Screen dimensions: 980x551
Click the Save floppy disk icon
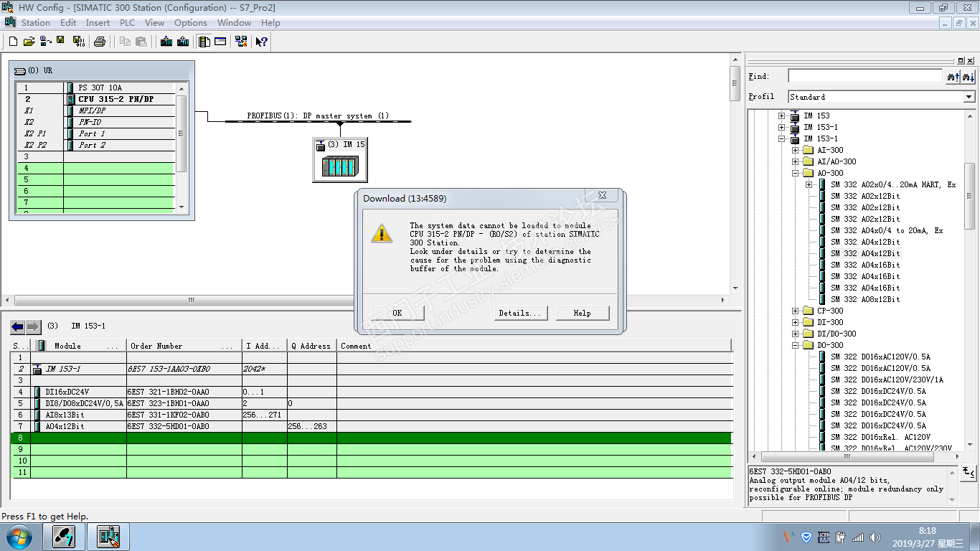[61, 42]
